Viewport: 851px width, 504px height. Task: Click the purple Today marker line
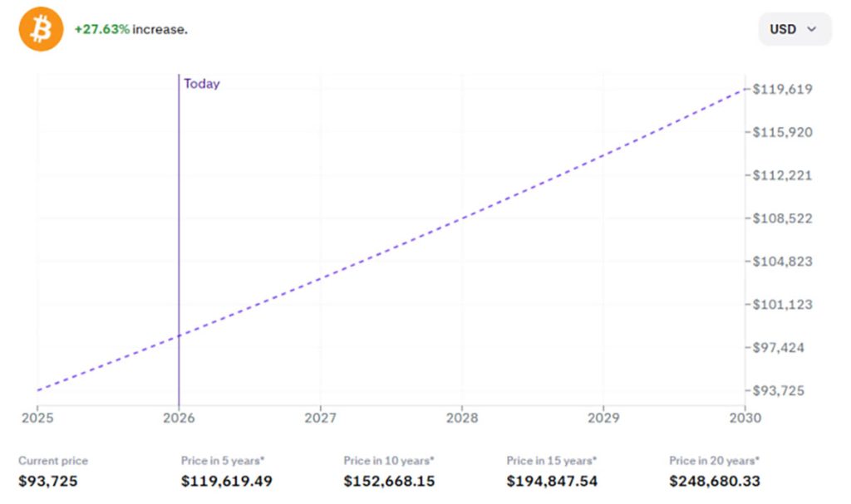click(x=179, y=249)
